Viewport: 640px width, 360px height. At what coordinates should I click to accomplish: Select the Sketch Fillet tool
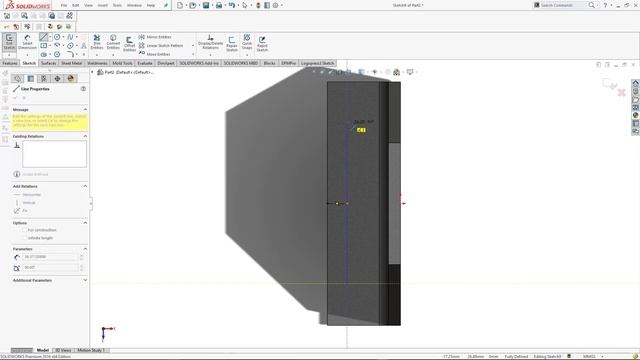(x=70, y=54)
